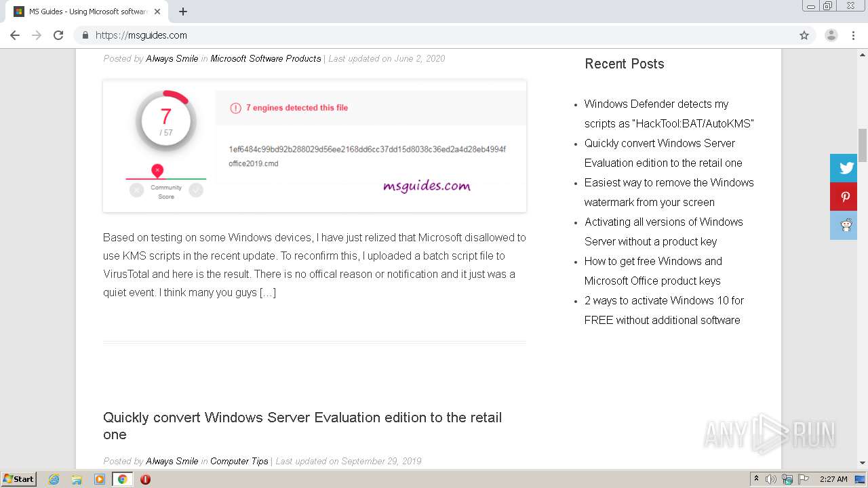Open recent post on activating Windows 10
The height and width of the screenshot is (488, 868).
click(x=664, y=310)
